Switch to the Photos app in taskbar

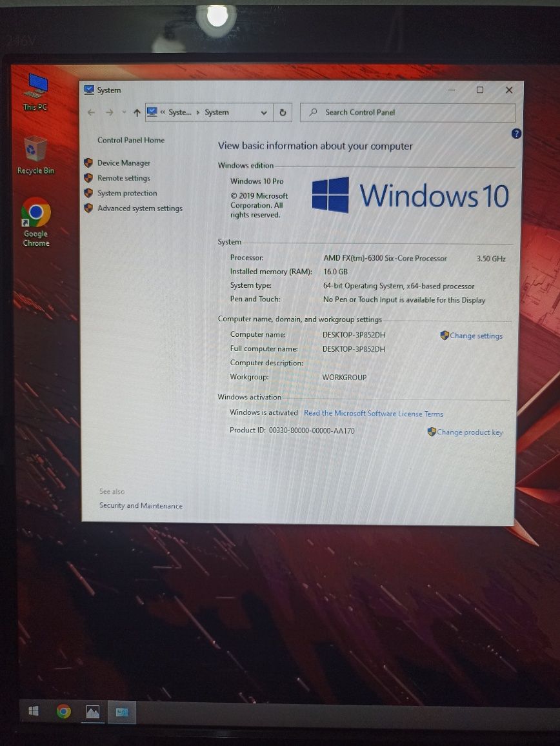click(93, 712)
